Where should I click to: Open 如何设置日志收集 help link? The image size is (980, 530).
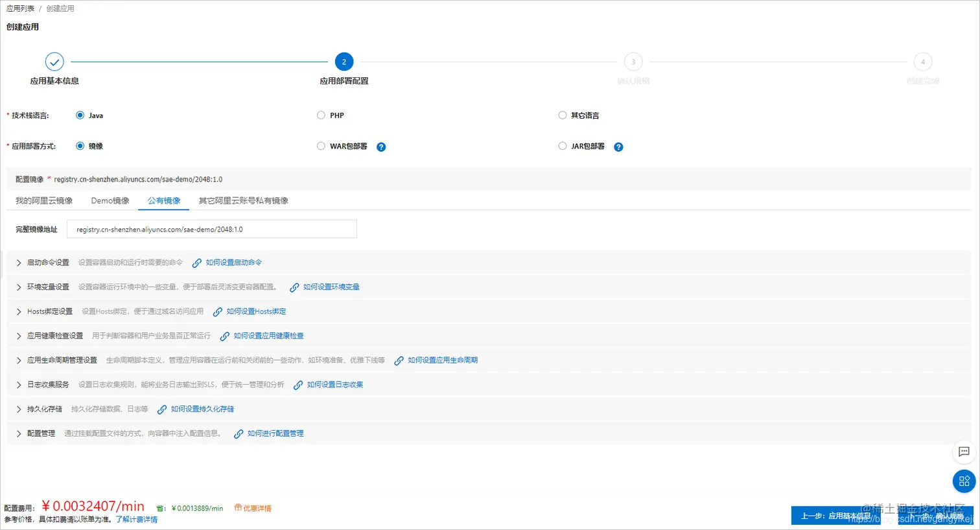point(335,385)
